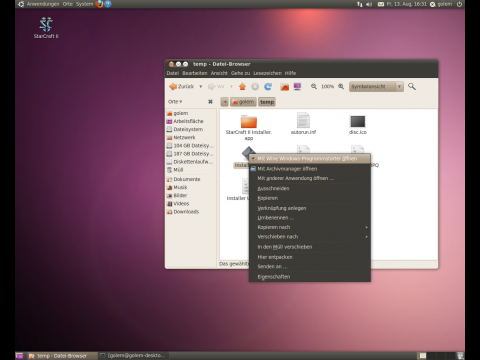
Task: Go back with the Zurück button
Action: (x=182, y=87)
